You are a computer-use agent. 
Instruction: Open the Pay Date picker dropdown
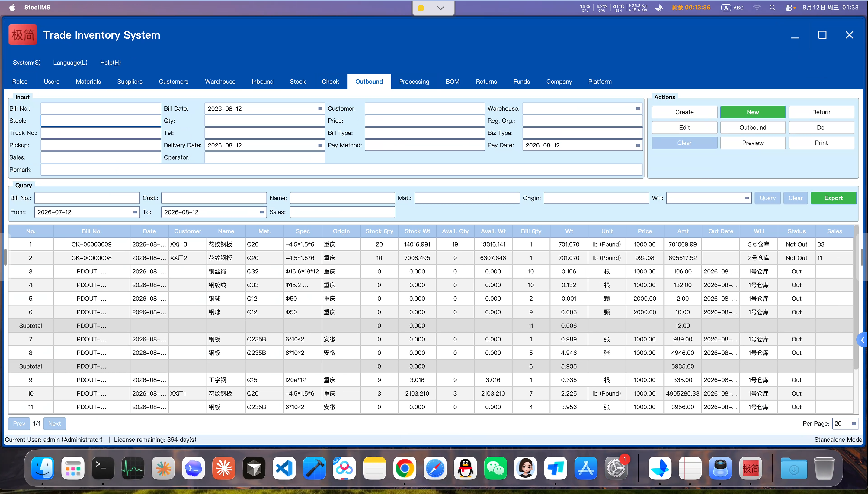click(x=638, y=145)
